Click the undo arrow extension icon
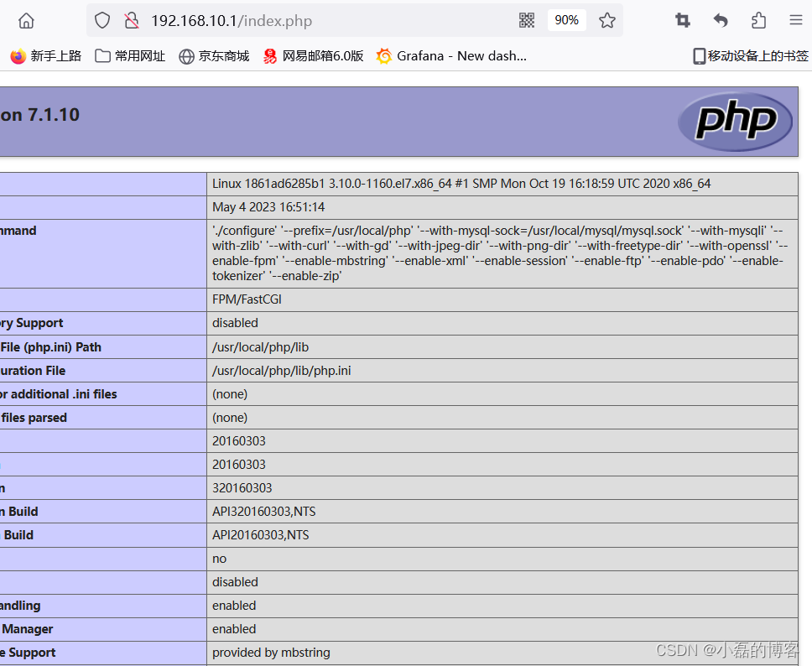This screenshot has height=666, width=812. [x=720, y=20]
